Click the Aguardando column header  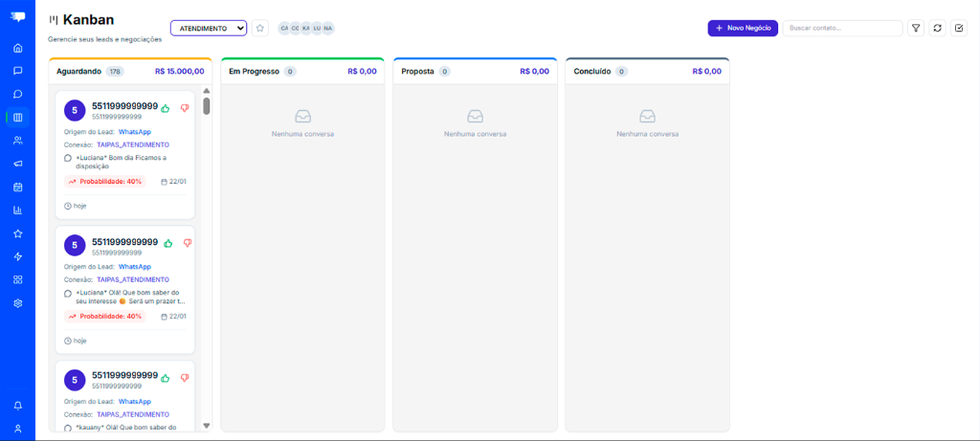(130, 71)
